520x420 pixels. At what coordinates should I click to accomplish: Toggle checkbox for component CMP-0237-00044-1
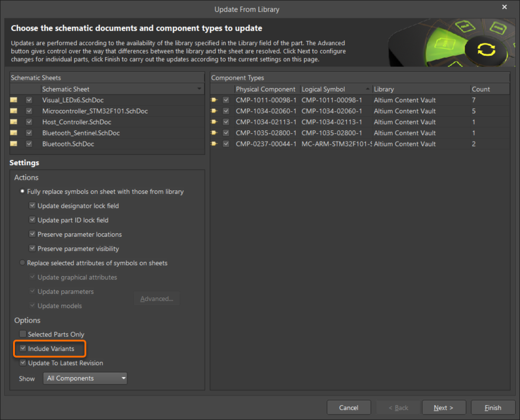226,143
